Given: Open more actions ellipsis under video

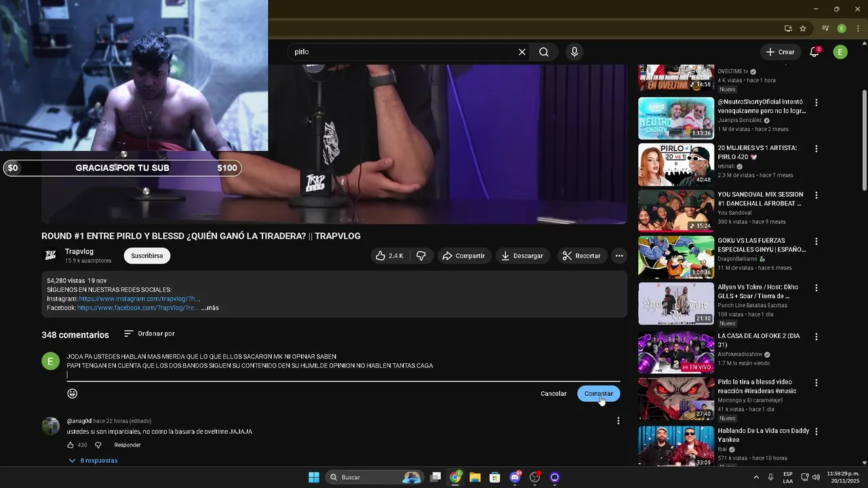Looking at the screenshot, I should 619,256.
